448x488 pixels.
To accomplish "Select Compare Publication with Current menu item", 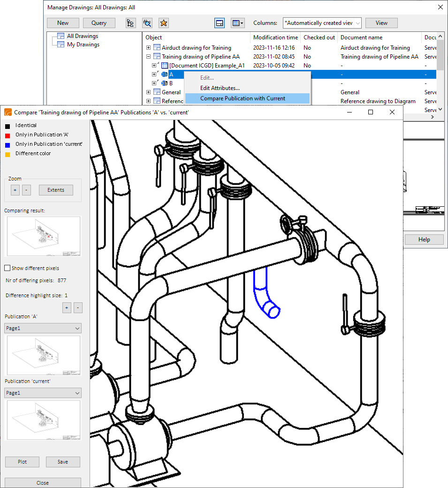I will pos(243,98).
